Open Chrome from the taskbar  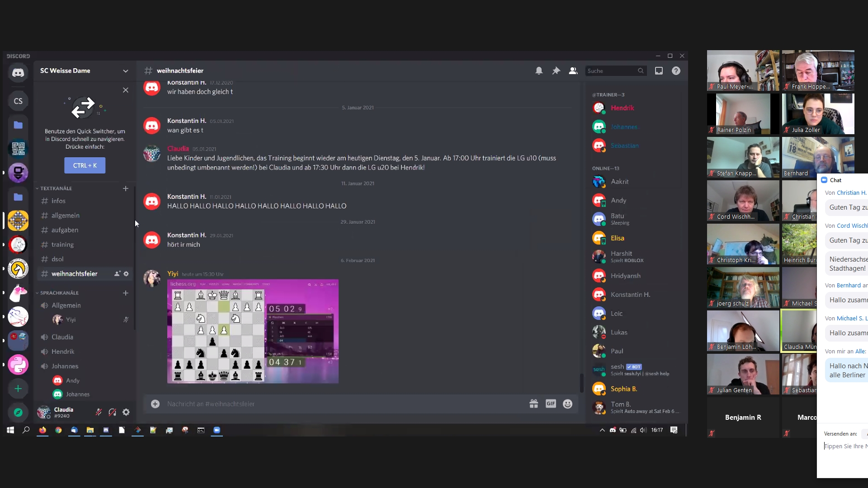click(58, 430)
